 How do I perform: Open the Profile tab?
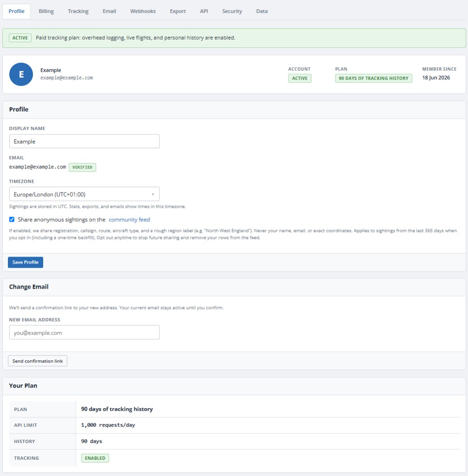(x=16, y=11)
